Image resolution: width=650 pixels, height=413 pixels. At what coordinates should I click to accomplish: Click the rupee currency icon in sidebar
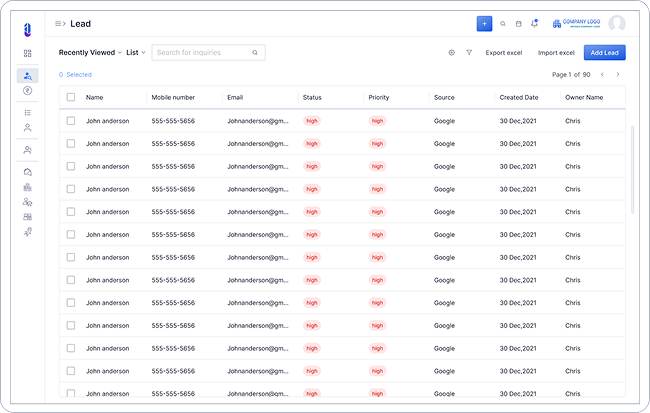tap(28, 91)
